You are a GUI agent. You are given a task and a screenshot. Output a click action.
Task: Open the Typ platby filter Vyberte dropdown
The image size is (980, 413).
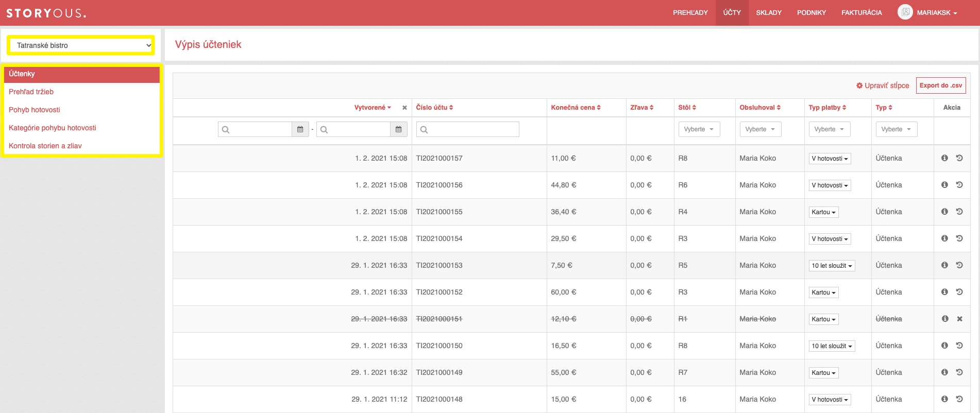pyautogui.click(x=830, y=129)
